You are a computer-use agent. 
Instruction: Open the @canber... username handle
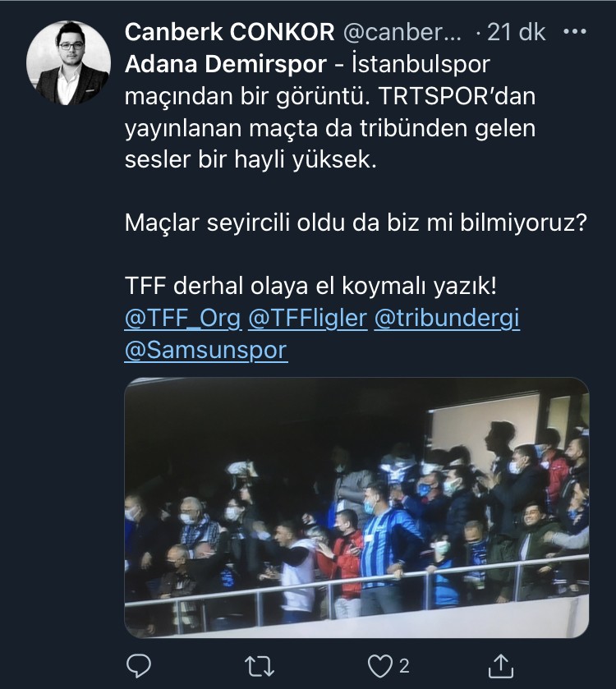[402, 32]
